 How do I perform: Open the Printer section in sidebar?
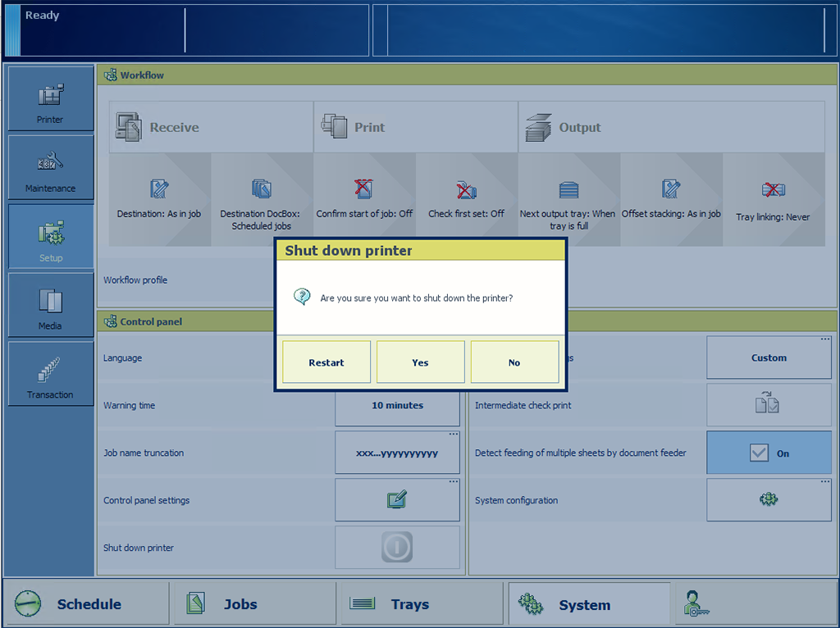tap(50, 99)
